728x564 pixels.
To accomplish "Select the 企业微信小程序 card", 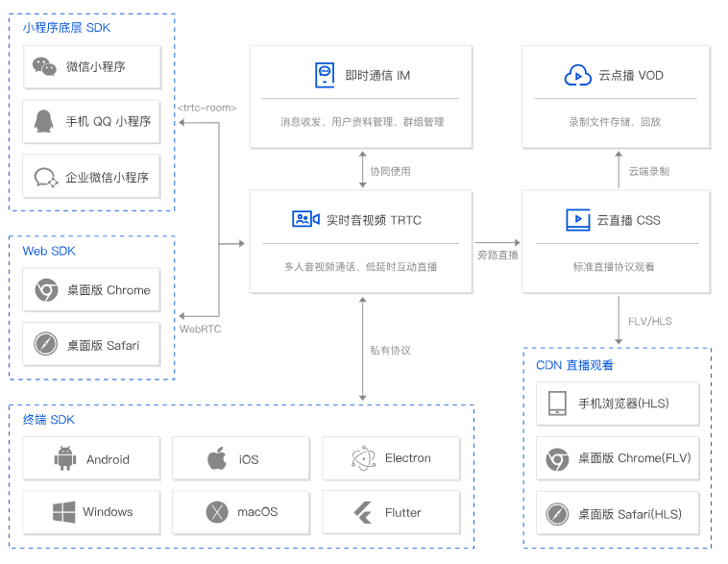I will click(x=91, y=177).
